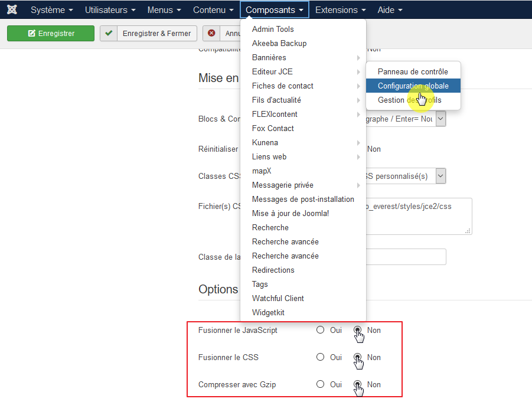
Task: Select Non for Fusionner le CSS
Action: tap(357, 357)
